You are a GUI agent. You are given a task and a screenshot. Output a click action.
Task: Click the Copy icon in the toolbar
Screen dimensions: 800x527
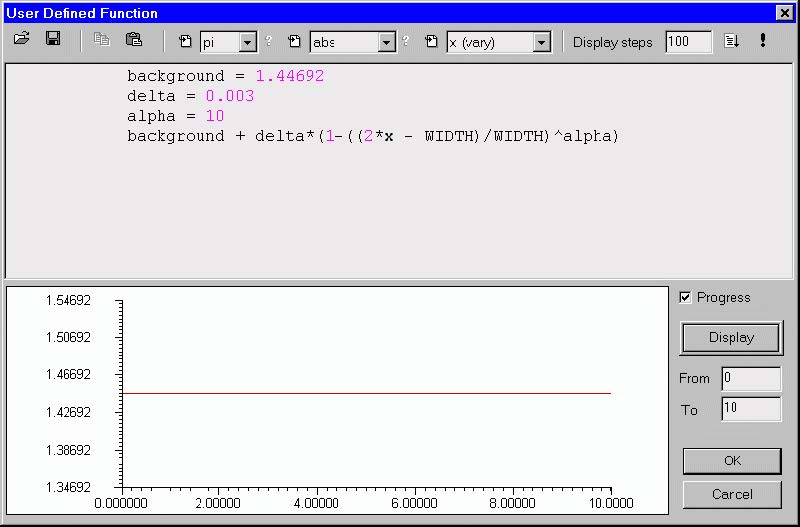pos(102,40)
